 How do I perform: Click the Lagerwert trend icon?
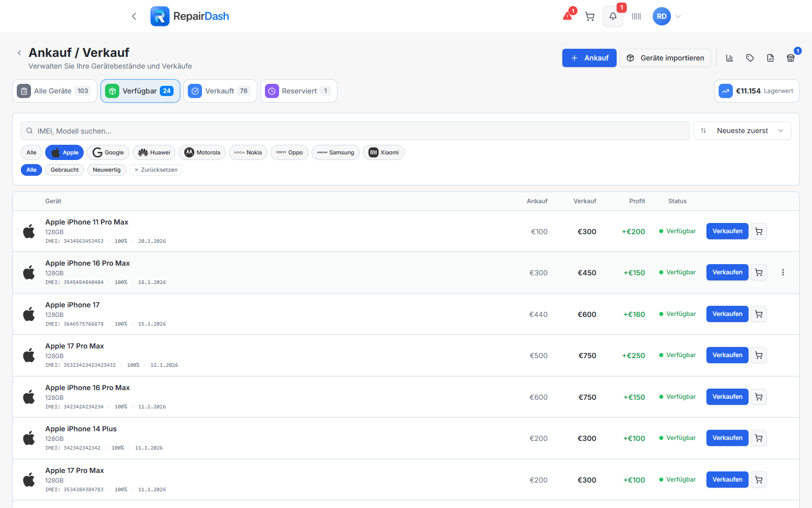pos(726,91)
